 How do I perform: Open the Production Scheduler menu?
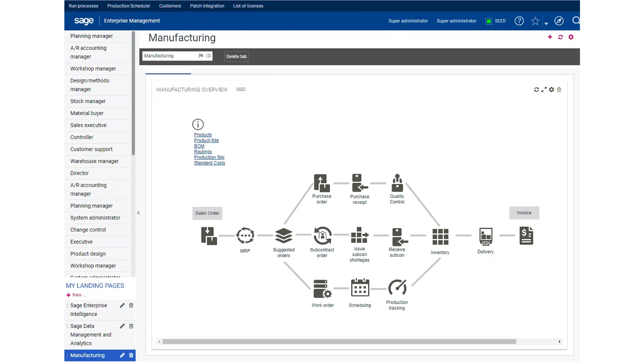(129, 6)
